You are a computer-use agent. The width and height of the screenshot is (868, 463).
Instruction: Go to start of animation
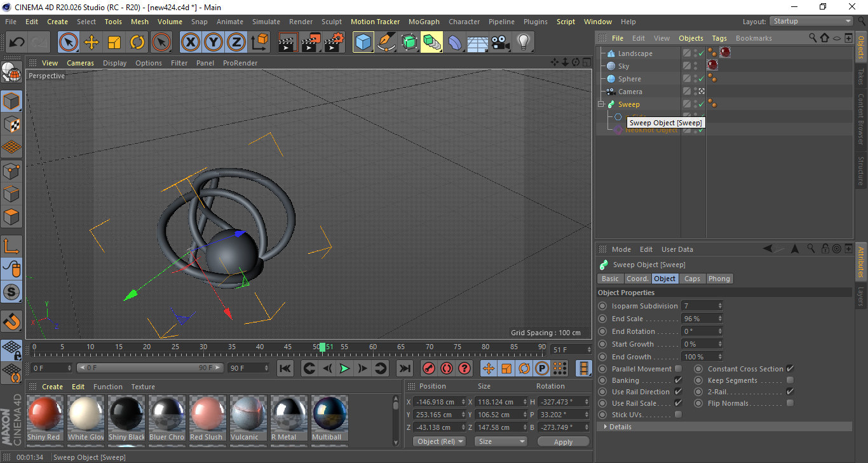(285, 368)
